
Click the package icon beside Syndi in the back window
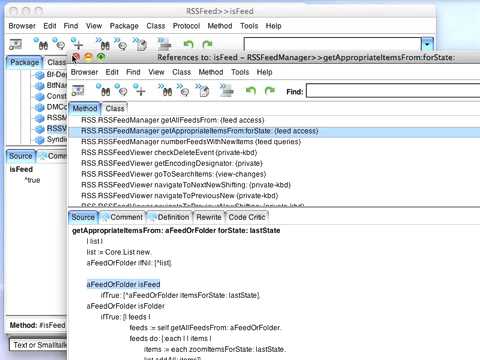pyautogui.click(x=40, y=139)
